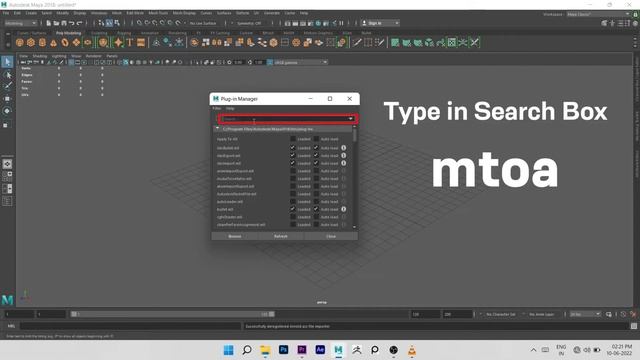Click the Refresh button

coord(281,236)
